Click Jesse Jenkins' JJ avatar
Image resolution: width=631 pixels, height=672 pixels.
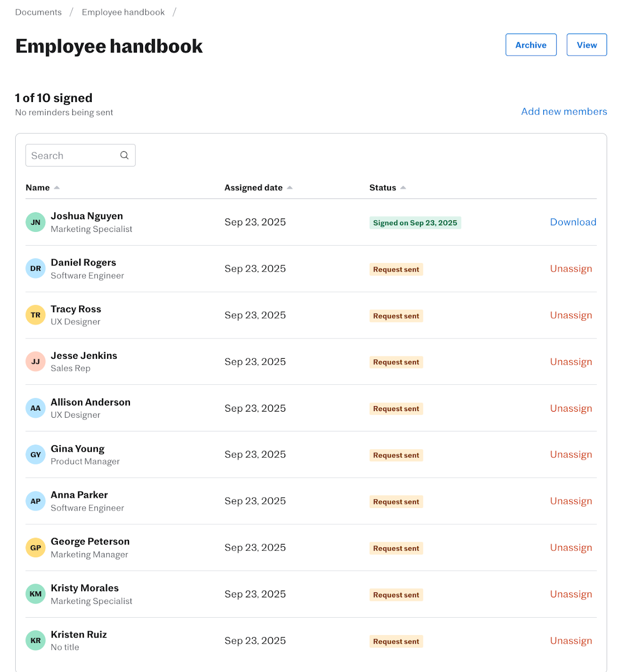click(x=36, y=361)
